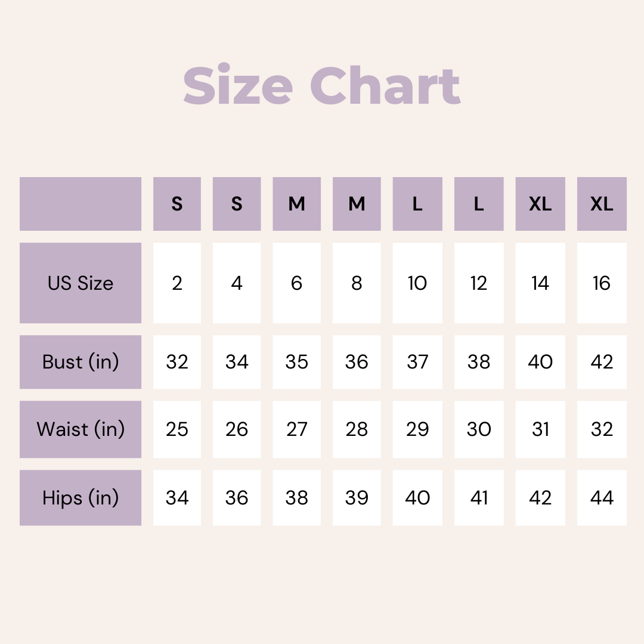Select US size 14 cell
The image size is (644, 644).
tap(540, 283)
